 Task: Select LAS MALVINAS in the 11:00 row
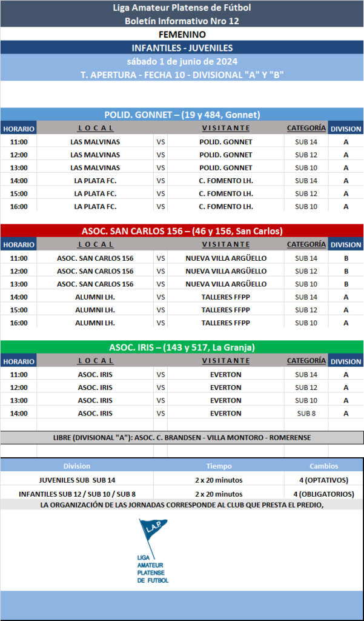point(95,142)
